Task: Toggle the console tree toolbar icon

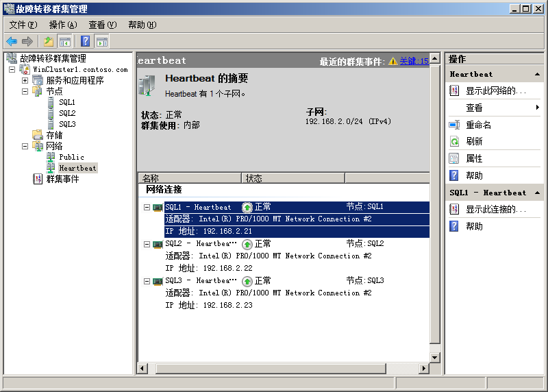Action: point(65,42)
